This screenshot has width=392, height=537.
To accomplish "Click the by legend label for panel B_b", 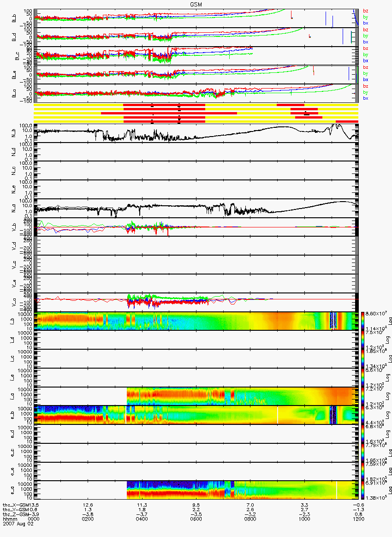I will [365, 17].
